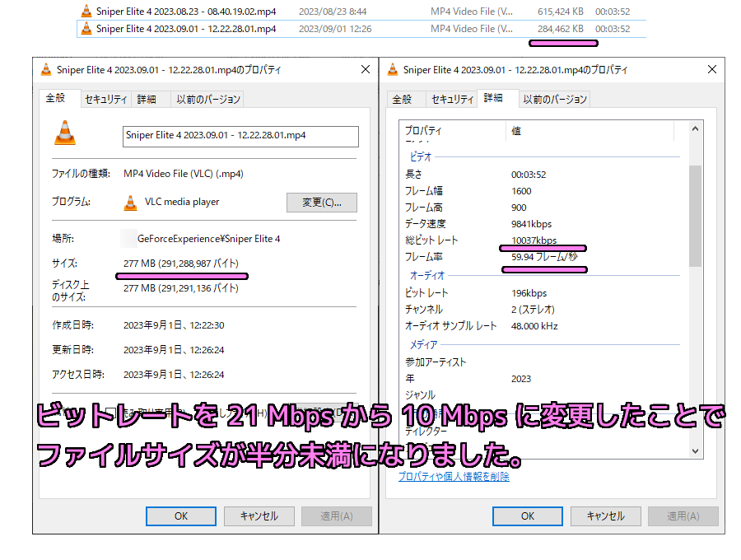Click the file type 'MP4 Video File (VLC) (.mp4)'
This screenshot has height=560, width=741.
[184, 174]
